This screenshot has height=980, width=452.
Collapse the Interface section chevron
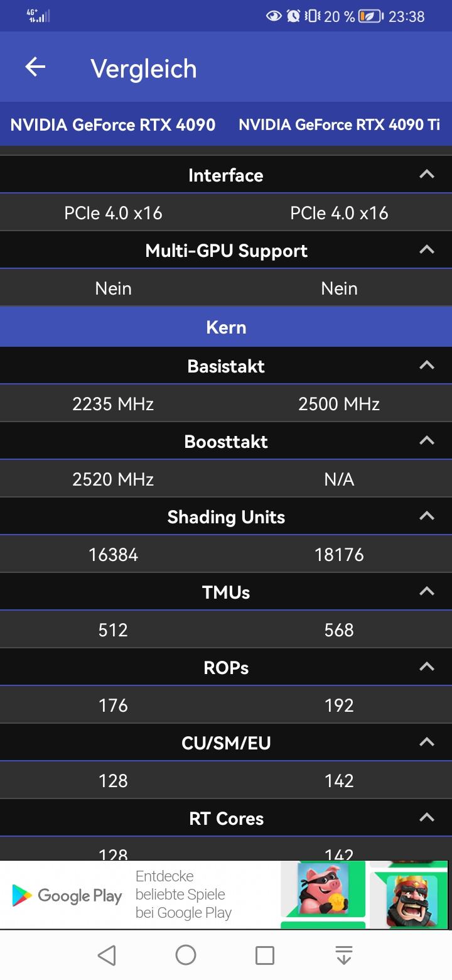click(427, 175)
